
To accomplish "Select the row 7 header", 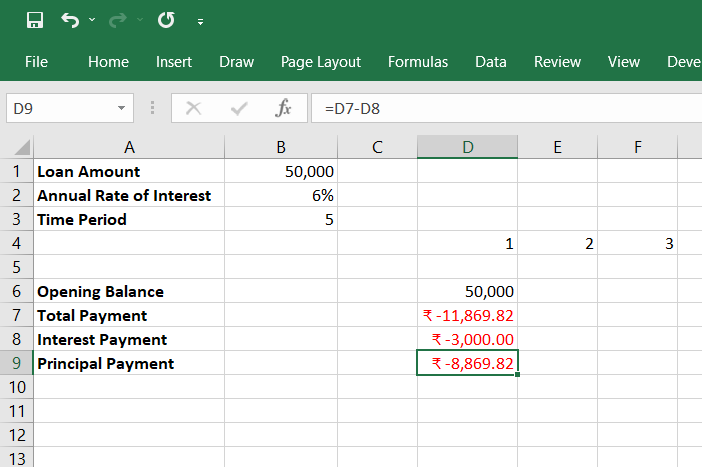I will (x=16, y=315).
